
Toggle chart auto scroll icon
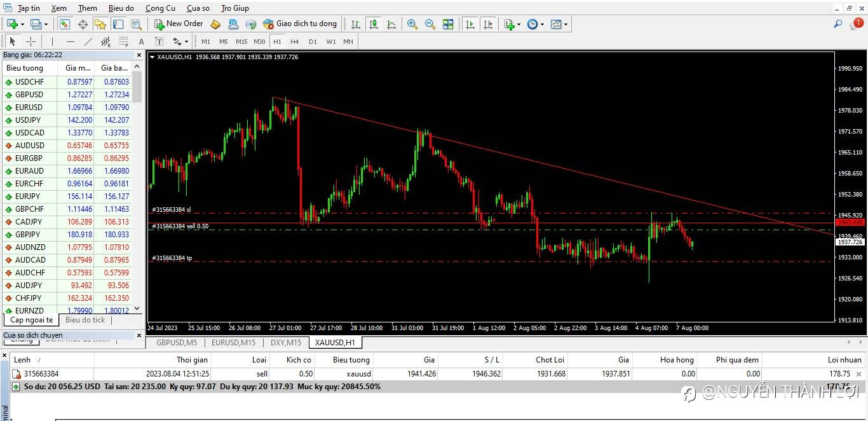click(470, 24)
